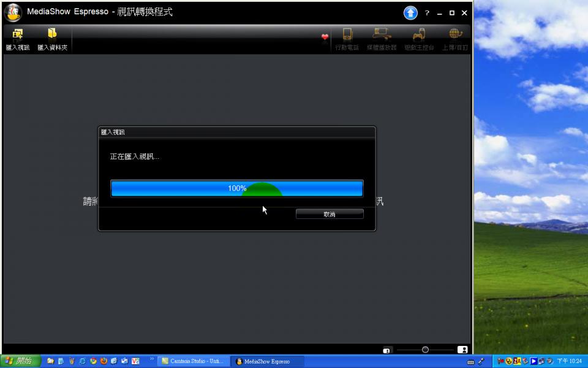
Task: Click the thumbnail size slider knob
Action: [x=425, y=350]
